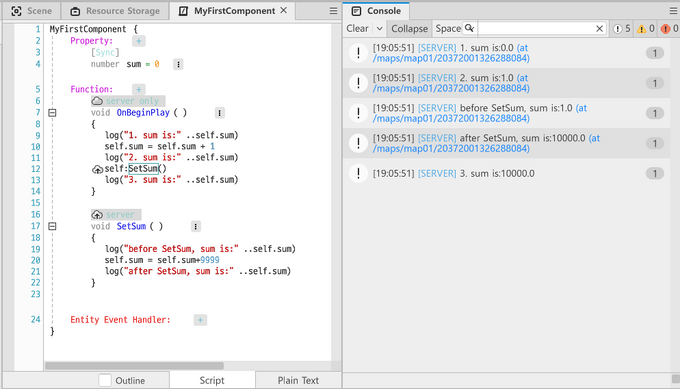Add a new property with plus icon
This screenshot has height=389, width=680.
tap(139, 41)
